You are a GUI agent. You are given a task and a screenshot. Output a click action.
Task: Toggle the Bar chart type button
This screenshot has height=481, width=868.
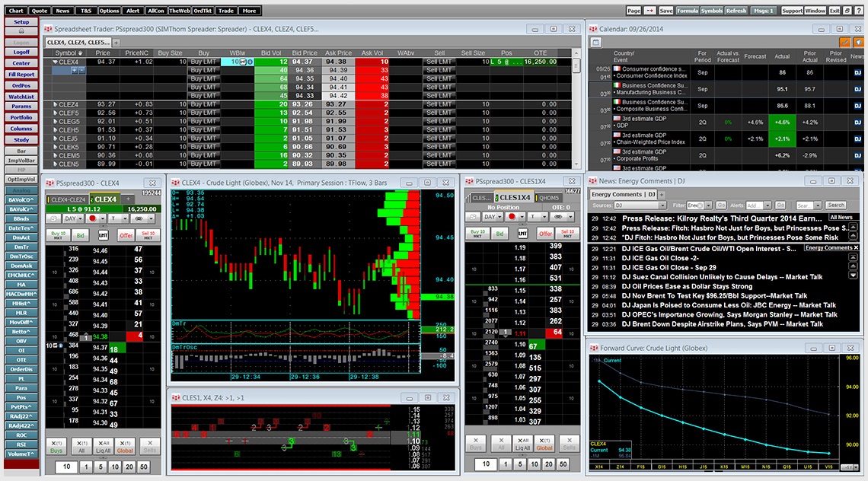(21, 151)
